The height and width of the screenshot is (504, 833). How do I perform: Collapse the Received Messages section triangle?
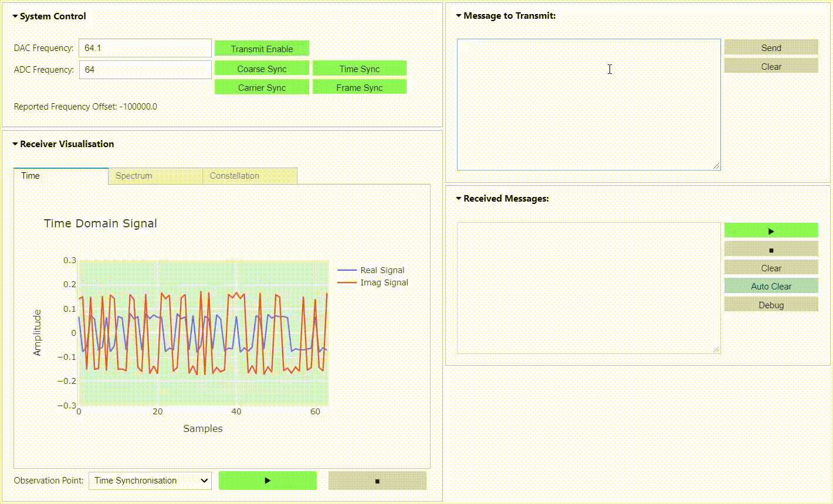(x=459, y=199)
